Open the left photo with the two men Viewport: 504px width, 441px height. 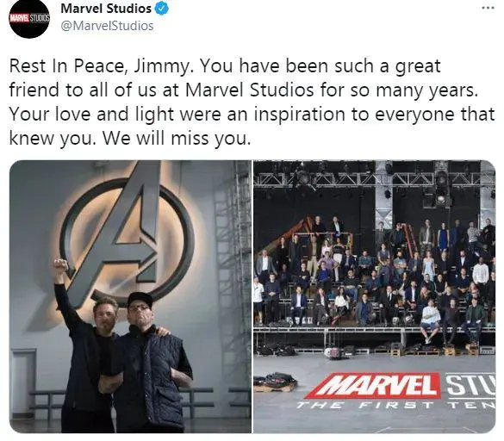coord(130,296)
